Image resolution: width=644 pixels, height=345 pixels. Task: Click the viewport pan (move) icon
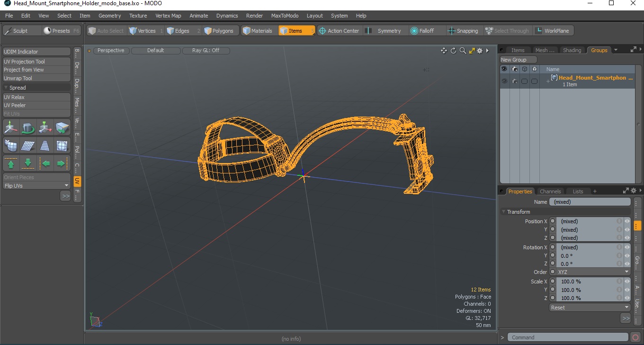pos(444,51)
